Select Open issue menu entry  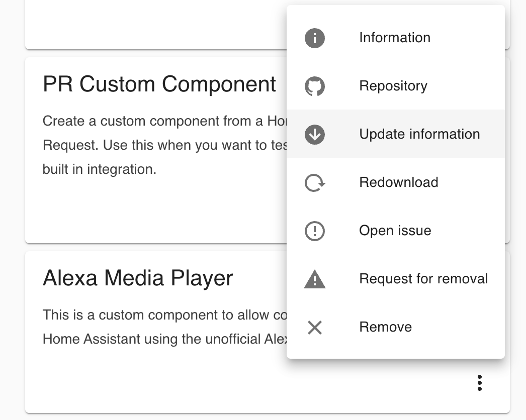coord(396,230)
